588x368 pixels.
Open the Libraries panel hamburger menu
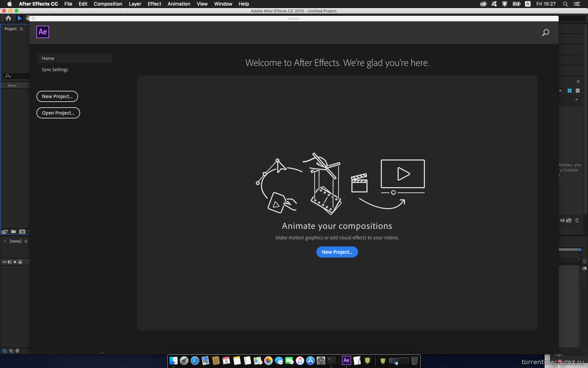[578, 81]
